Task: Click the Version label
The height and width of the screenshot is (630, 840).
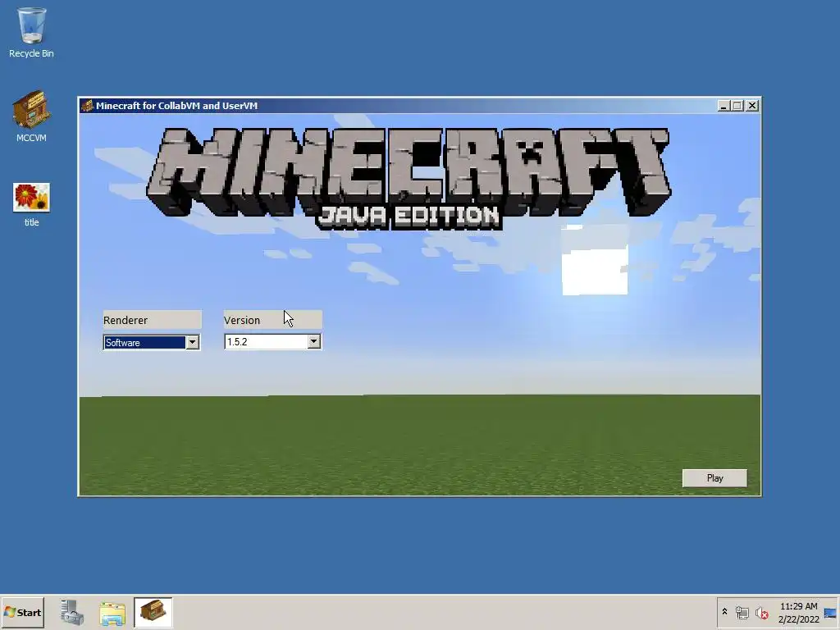Action: click(x=242, y=320)
